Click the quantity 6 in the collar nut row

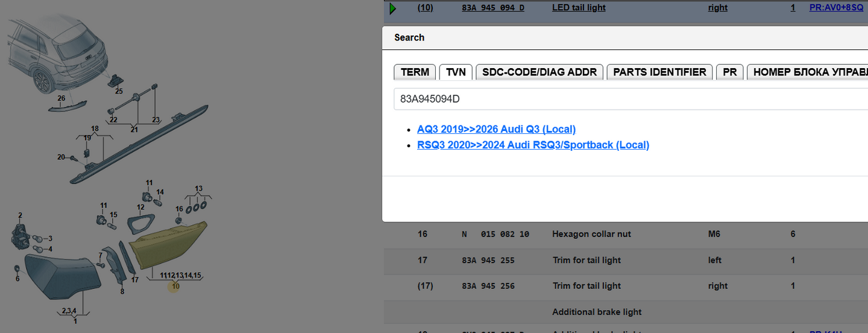tap(793, 234)
